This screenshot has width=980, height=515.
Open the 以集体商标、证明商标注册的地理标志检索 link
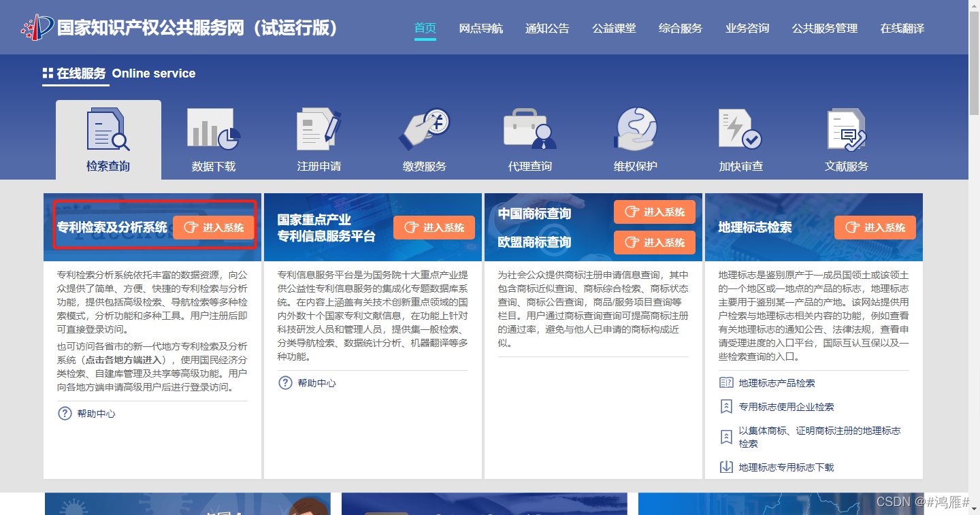tap(819, 437)
